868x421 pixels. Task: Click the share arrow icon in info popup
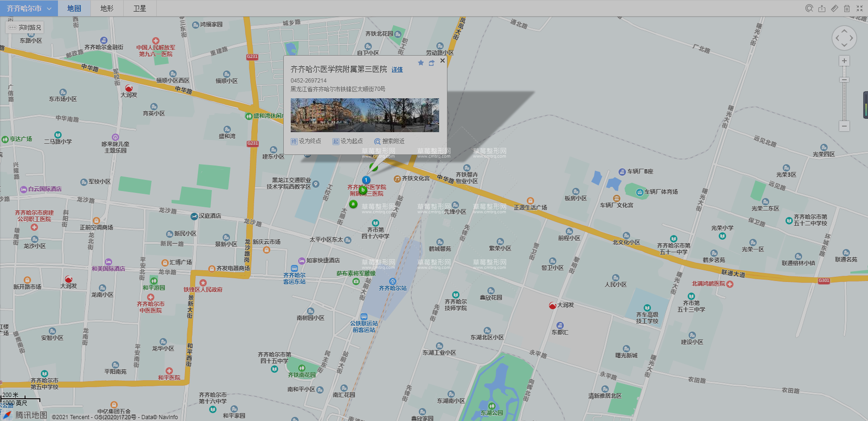432,63
